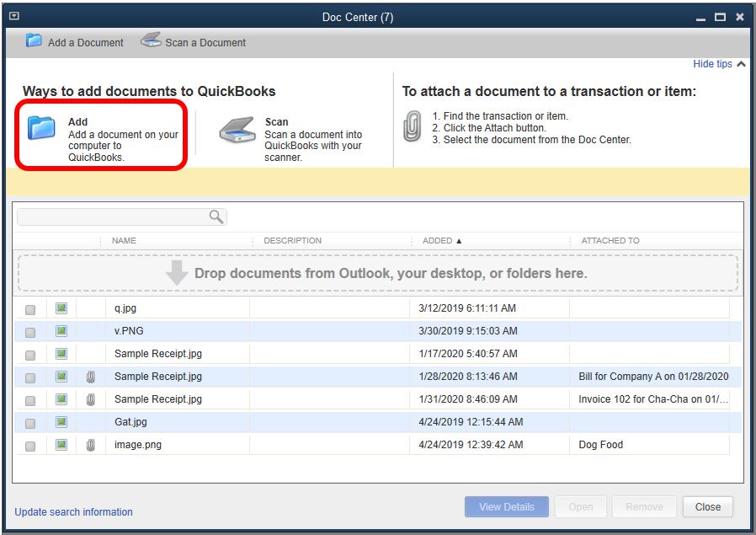Sort documents by the NAME column header
756x535 pixels.
(123, 241)
